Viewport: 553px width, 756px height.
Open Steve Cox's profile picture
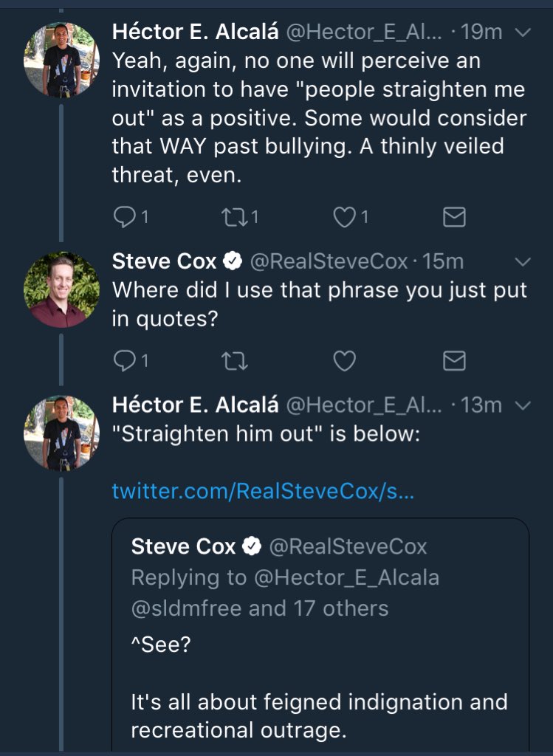[61, 289]
